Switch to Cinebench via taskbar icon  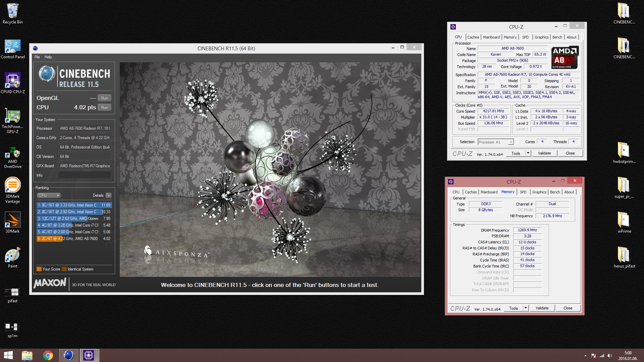68,355
